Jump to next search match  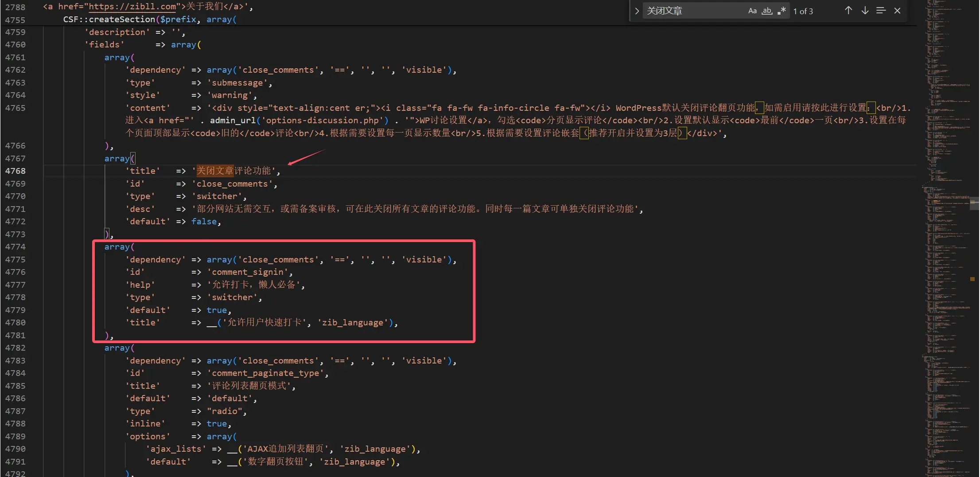(x=865, y=11)
